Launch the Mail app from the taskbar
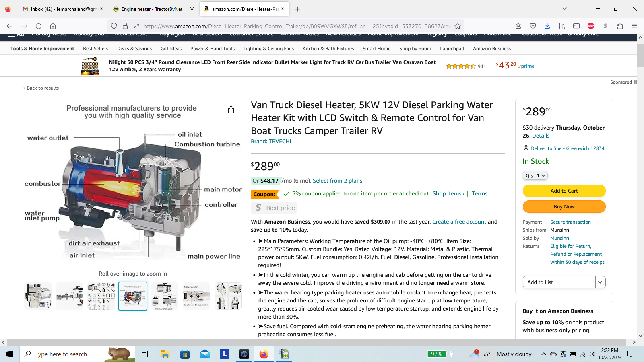The image size is (644, 362). (205, 354)
